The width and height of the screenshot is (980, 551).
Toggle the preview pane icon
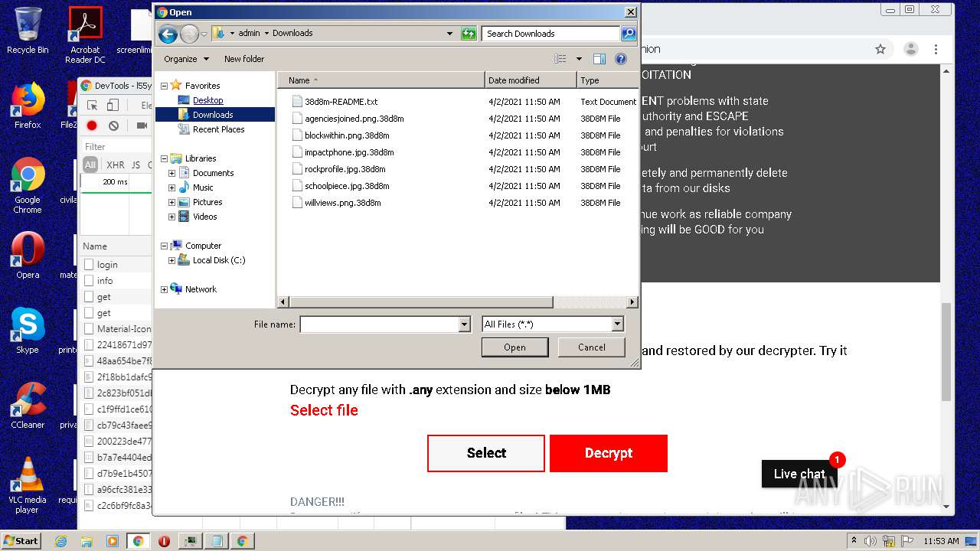pyautogui.click(x=599, y=59)
